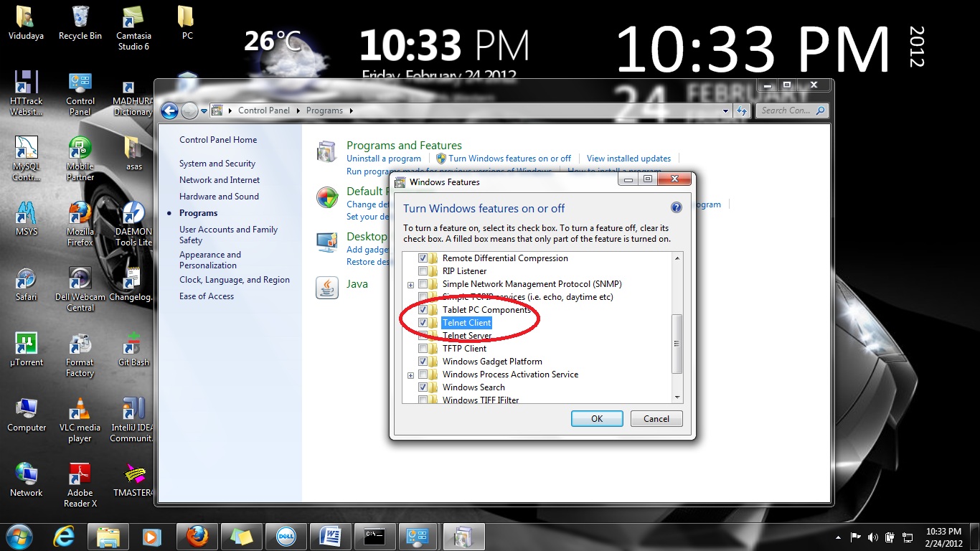
Task: Dismiss the dialog with Cancel
Action: point(656,419)
